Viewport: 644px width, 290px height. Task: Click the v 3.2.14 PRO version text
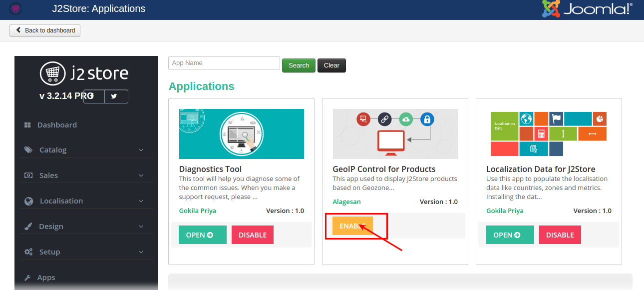[66, 95]
